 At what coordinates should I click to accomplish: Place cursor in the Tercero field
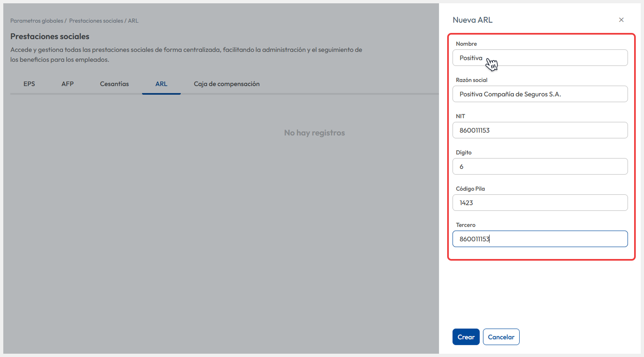click(539, 239)
